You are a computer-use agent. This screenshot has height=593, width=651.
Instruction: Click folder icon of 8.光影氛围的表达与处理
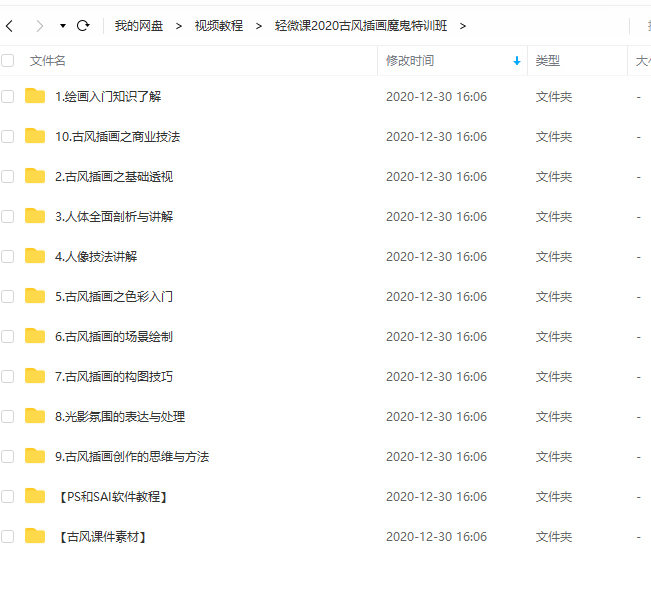(x=35, y=416)
